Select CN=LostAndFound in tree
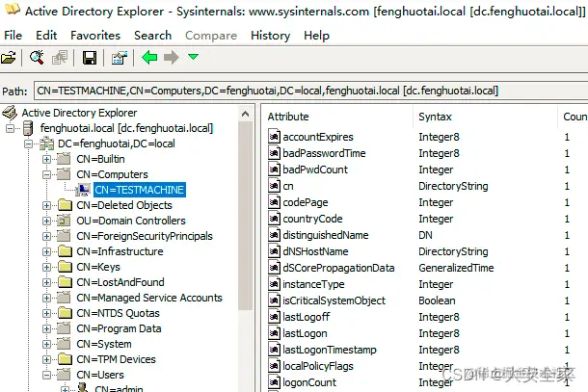588x392 pixels. [x=120, y=282]
